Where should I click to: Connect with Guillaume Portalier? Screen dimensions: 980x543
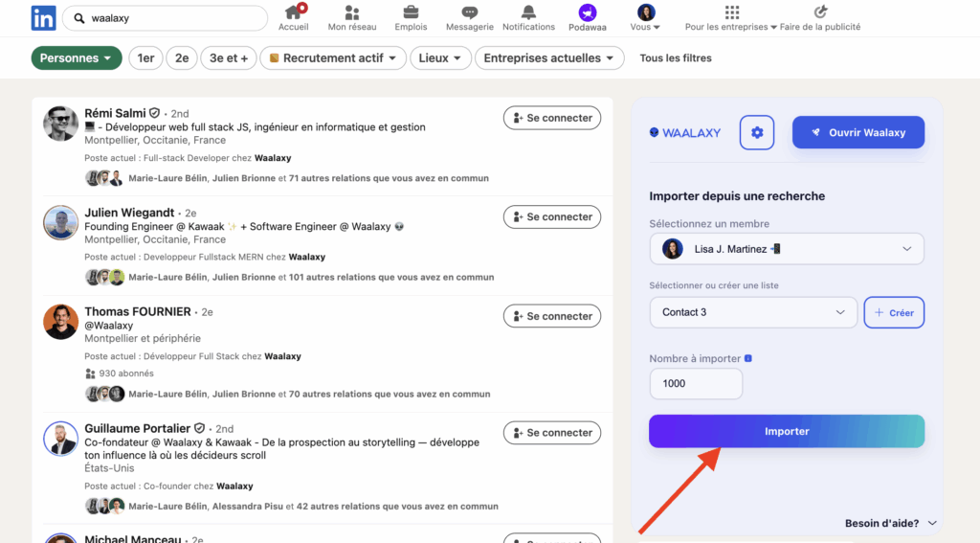(552, 433)
